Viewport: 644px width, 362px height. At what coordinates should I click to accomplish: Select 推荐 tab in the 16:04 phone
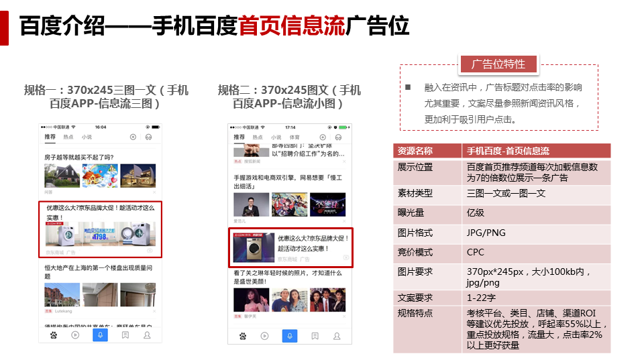[50, 137]
